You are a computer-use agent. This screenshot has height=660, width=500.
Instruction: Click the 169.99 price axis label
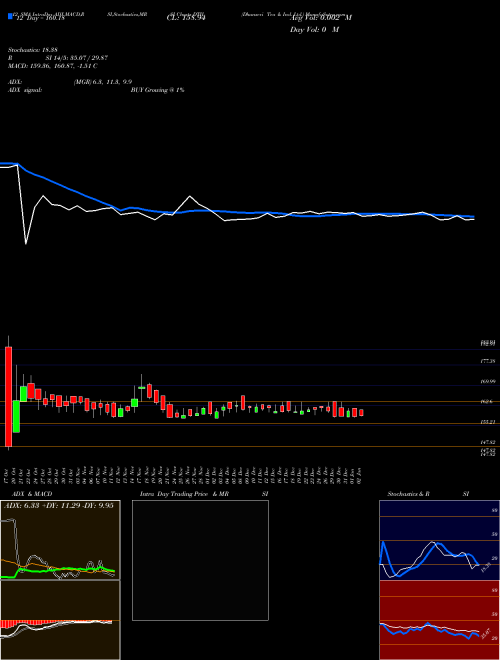coord(488,381)
